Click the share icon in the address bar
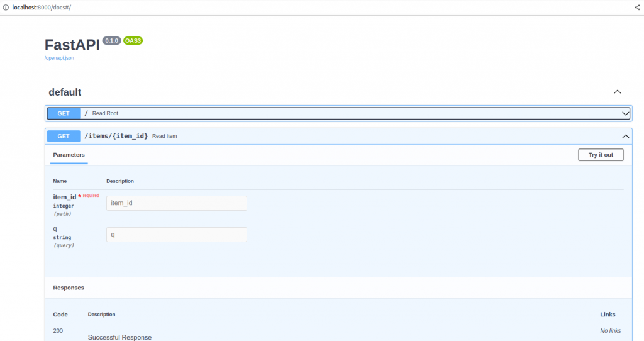This screenshot has width=644, height=341. click(637, 8)
